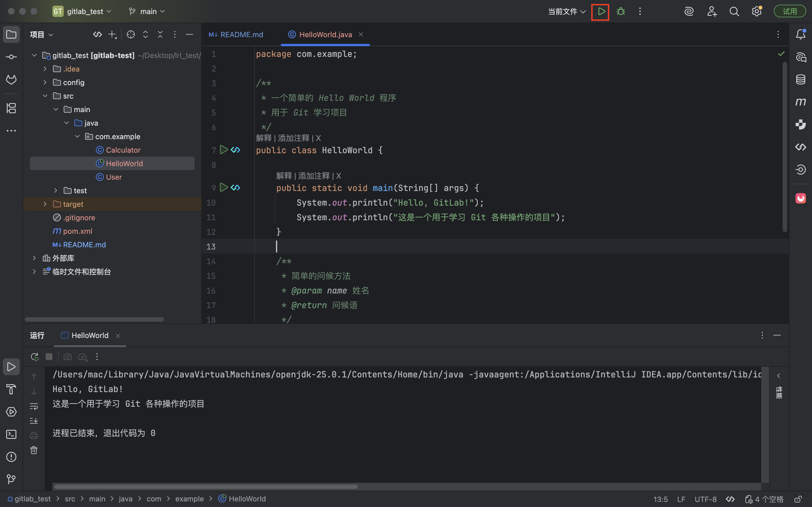This screenshot has width=812, height=507.
Task: Open the Notifications bell panel
Action: [x=801, y=34]
